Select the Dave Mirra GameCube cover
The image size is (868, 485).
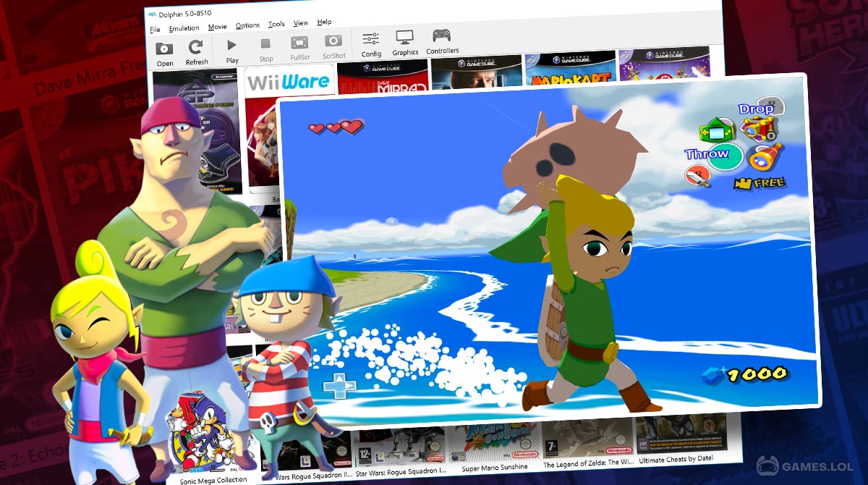click(x=381, y=78)
